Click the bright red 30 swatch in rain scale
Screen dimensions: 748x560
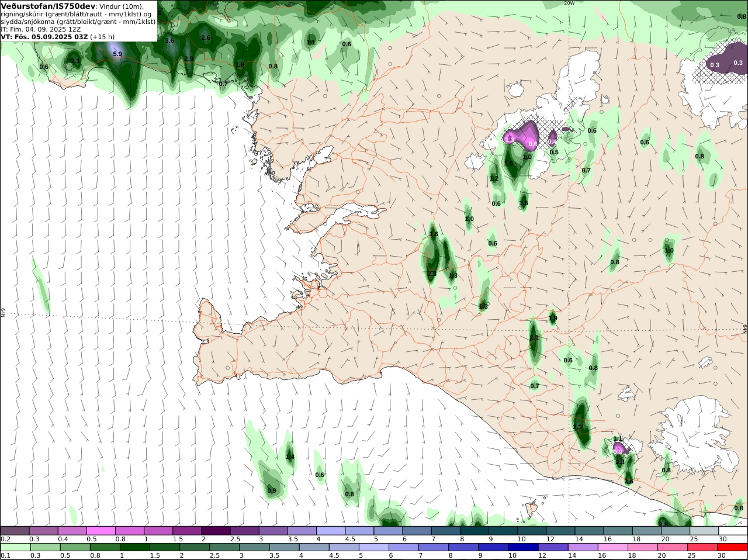coord(733,547)
